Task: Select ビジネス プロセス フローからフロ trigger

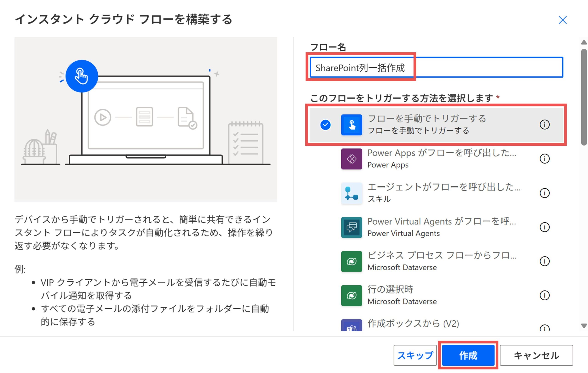Action: (442, 256)
